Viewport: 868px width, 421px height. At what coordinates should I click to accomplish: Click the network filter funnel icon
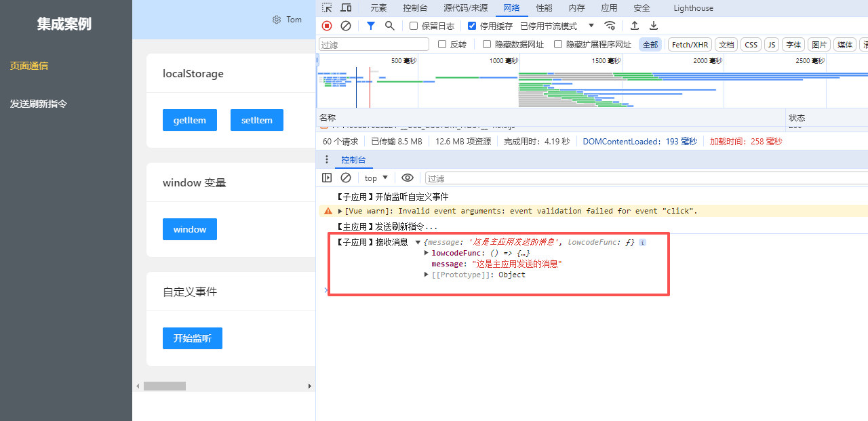370,26
